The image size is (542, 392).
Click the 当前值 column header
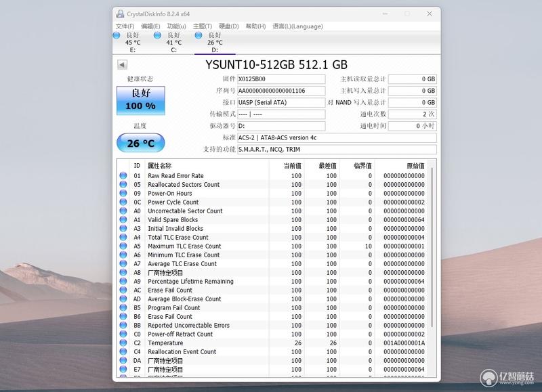[287, 166]
